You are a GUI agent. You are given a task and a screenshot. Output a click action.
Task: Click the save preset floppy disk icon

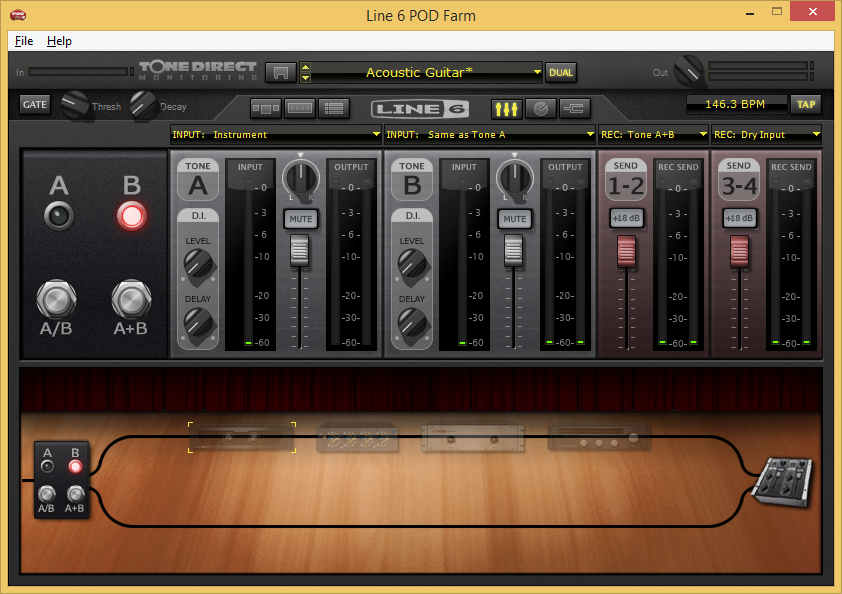coord(281,72)
